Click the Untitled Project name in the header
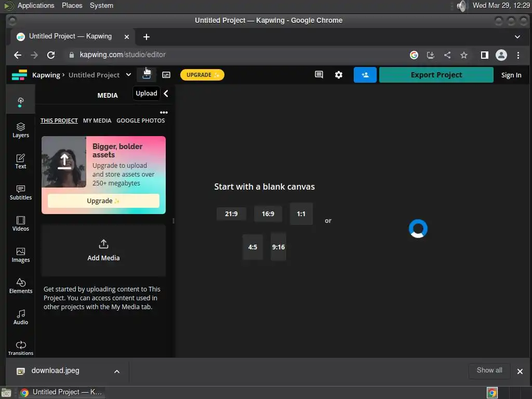The image size is (532, 399). pos(94,75)
